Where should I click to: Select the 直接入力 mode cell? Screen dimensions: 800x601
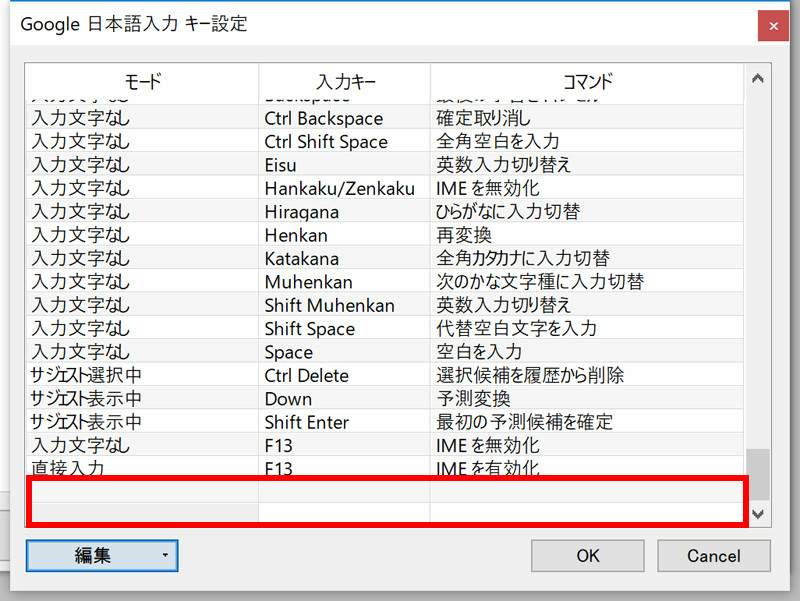tap(142, 467)
